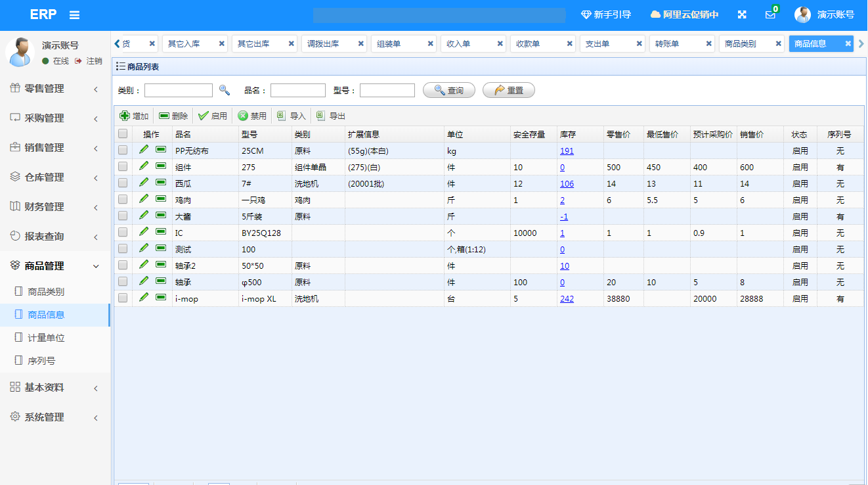Open the 计量单位 sidebar item
The height and width of the screenshot is (485, 868).
[x=46, y=338]
